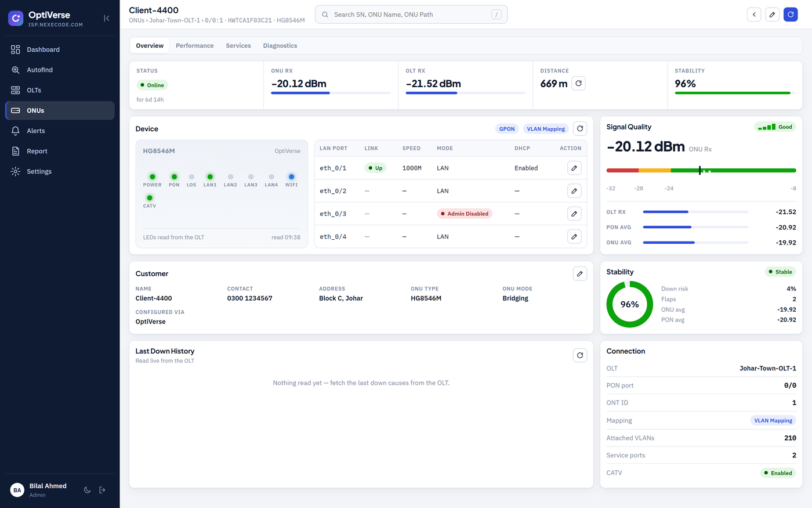Click Johar-Town-OLT-1 in the breadcrumb
The height and width of the screenshot is (508, 812).
[175, 20]
